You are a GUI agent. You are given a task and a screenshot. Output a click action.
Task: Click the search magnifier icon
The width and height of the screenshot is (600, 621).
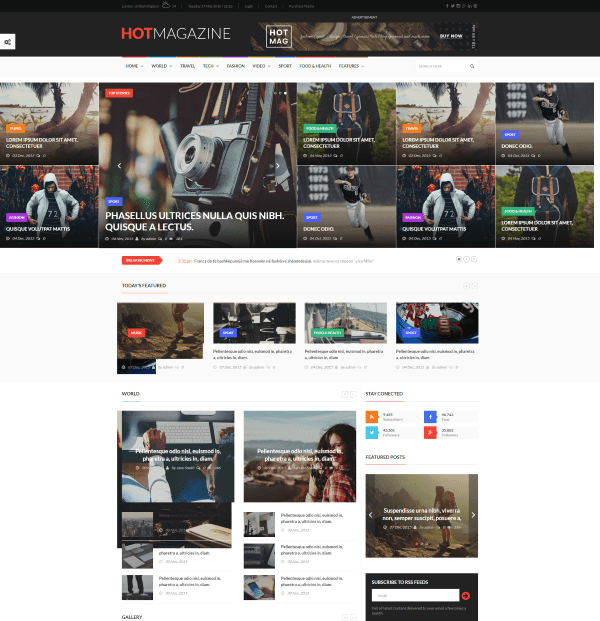tap(472, 66)
